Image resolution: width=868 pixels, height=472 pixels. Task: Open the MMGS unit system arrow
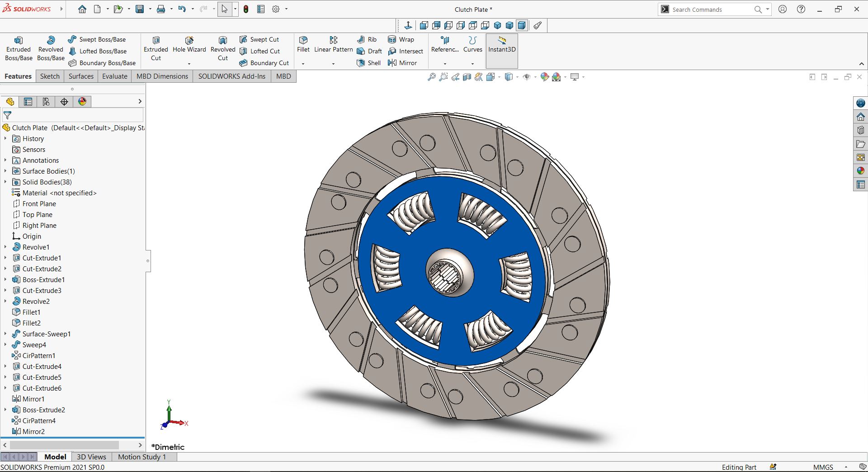click(x=846, y=467)
